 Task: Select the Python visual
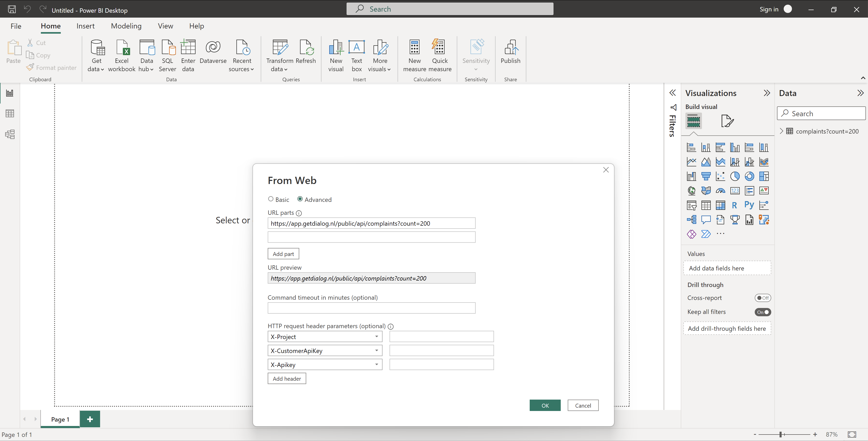tap(749, 205)
